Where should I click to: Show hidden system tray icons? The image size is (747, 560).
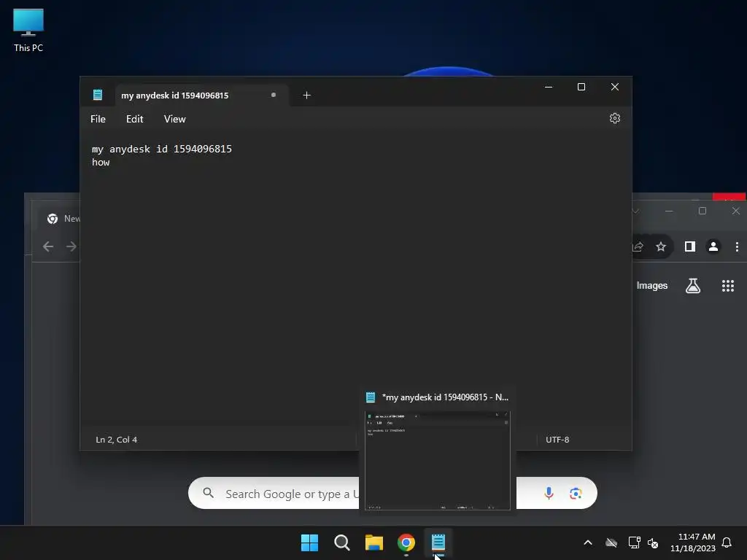point(588,542)
